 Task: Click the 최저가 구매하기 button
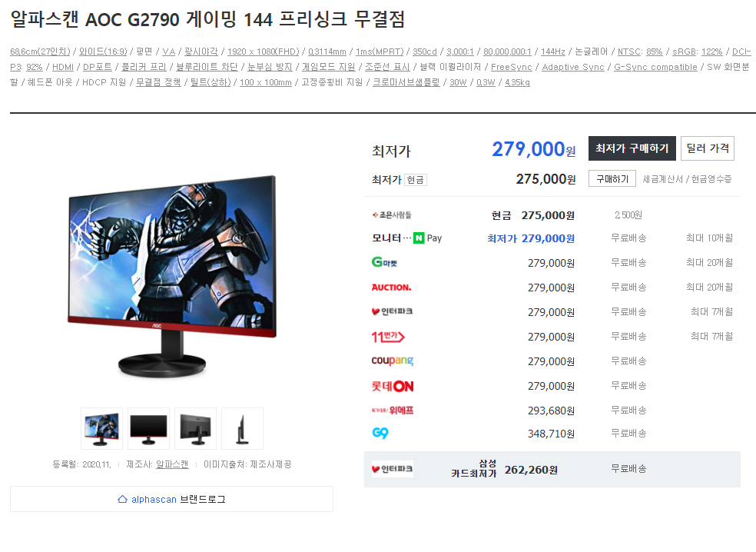tap(632, 148)
